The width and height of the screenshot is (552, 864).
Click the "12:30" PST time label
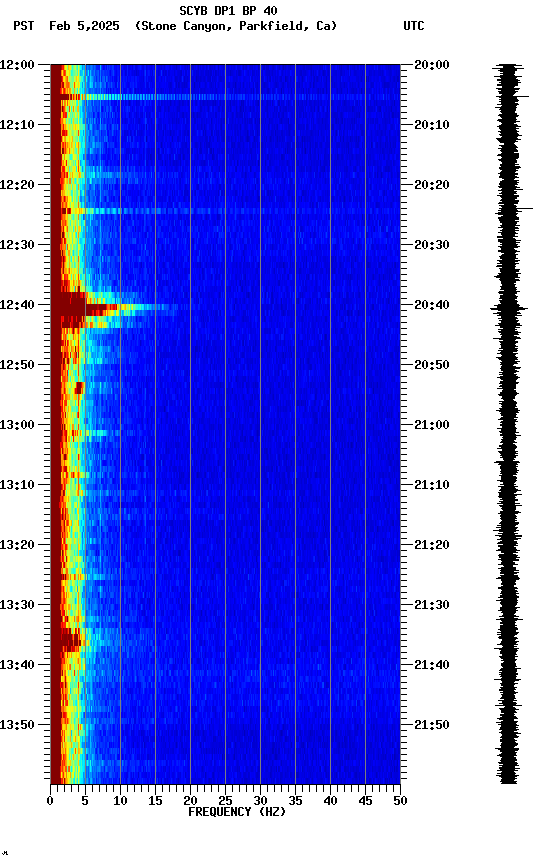(17, 245)
